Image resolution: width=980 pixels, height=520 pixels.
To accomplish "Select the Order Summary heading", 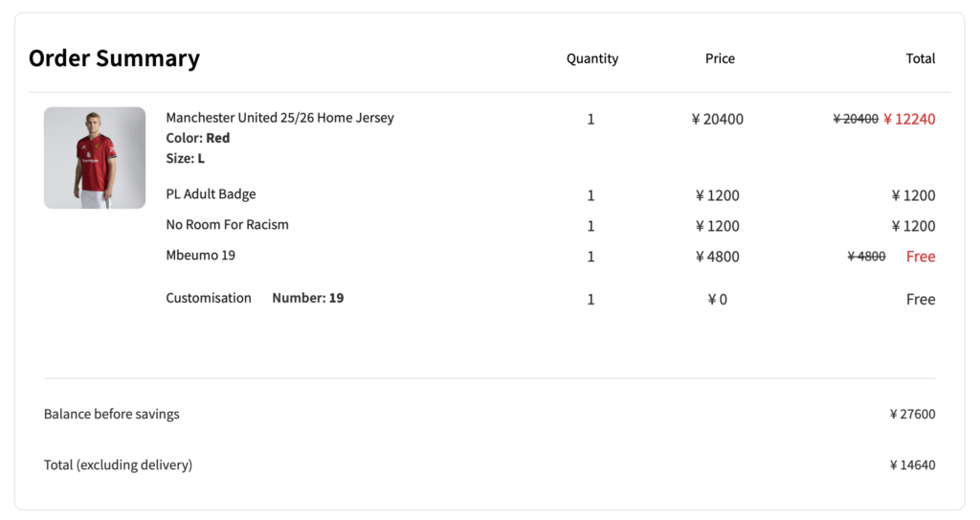I will click(114, 58).
